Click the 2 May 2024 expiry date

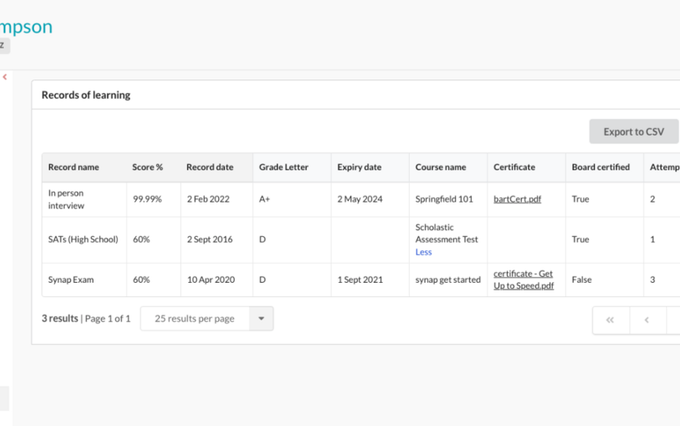click(360, 199)
